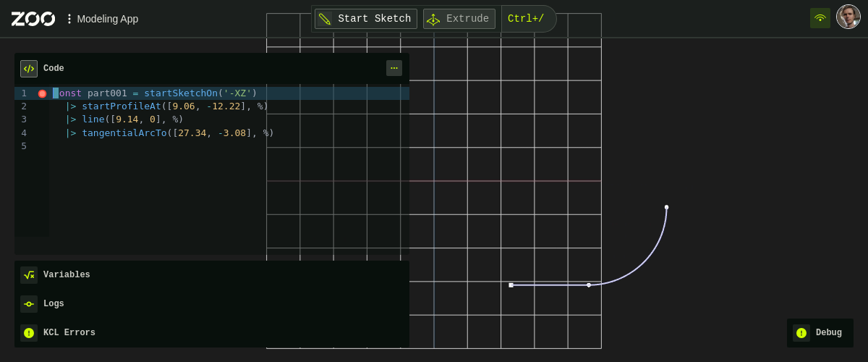The width and height of the screenshot is (868, 362).
Task: Open the user avatar menu
Action: [x=848, y=17]
